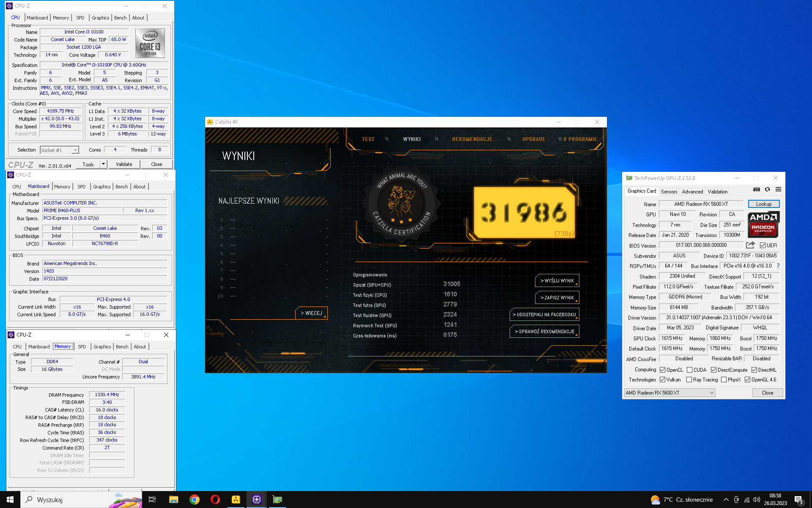Image resolution: width=812 pixels, height=508 pixels.
Task: Click the Lookup button in GPU-Z
Action: coord(764,204)
